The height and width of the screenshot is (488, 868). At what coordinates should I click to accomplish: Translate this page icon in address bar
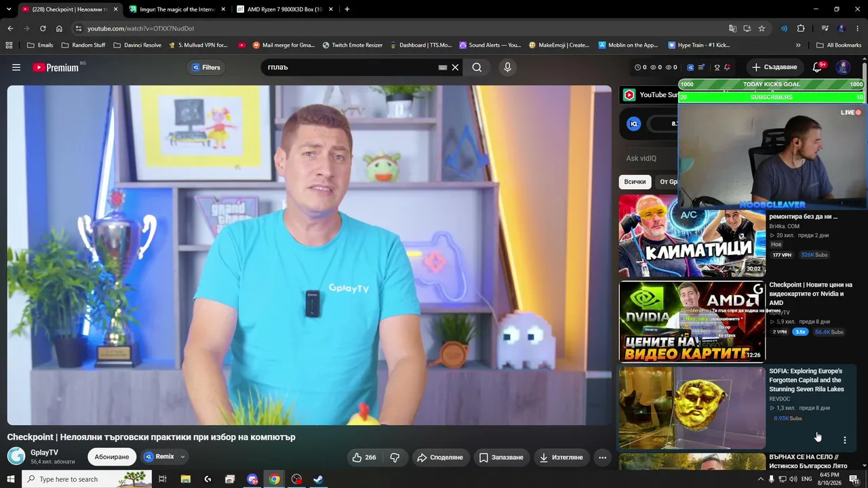(732, 28)
